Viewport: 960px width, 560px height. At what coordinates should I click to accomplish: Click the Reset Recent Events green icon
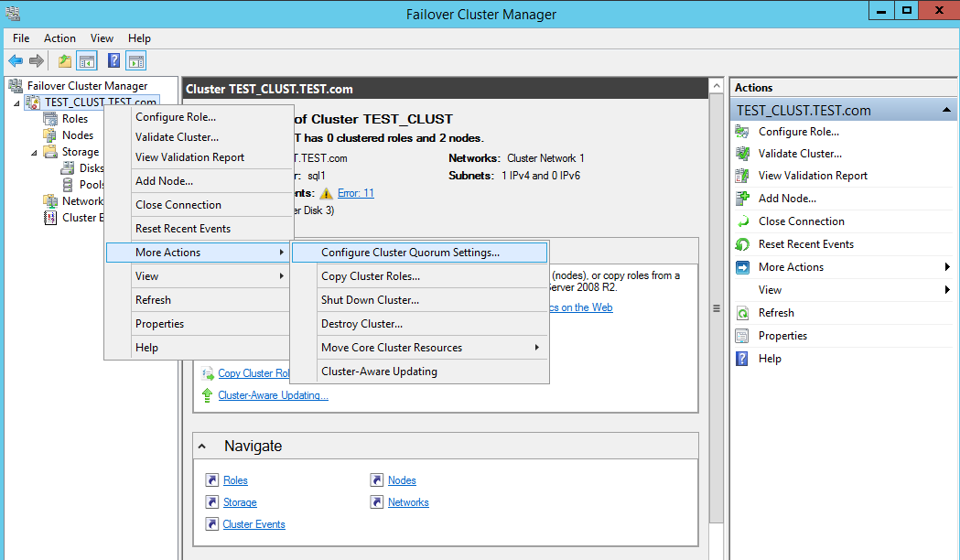(742, 244)
